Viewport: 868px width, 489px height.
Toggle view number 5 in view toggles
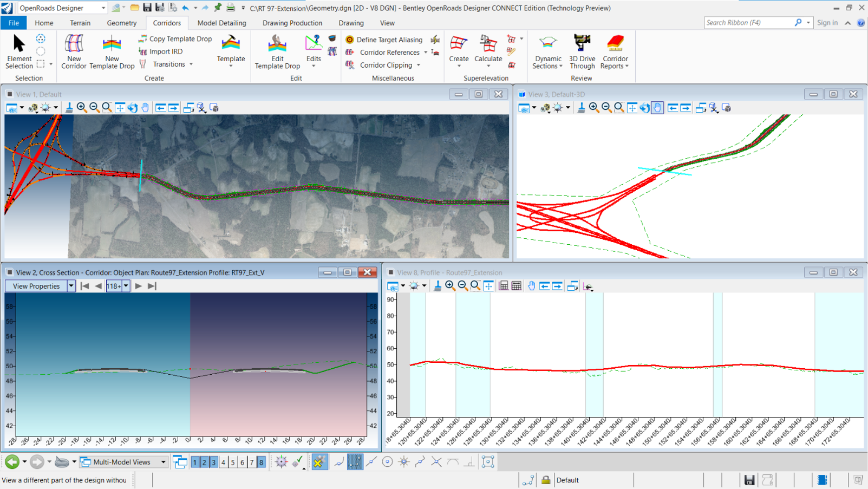click(x=232, y=462)
